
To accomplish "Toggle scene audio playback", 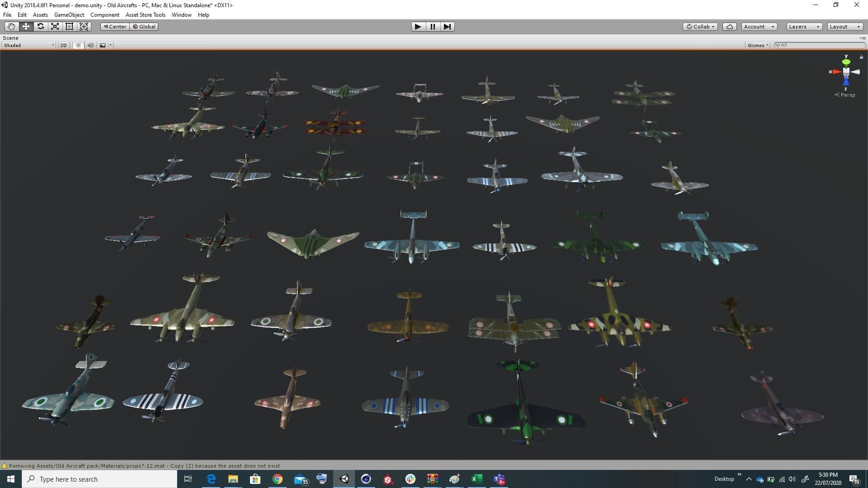I will pyautogui.click(x=90, y=45).
